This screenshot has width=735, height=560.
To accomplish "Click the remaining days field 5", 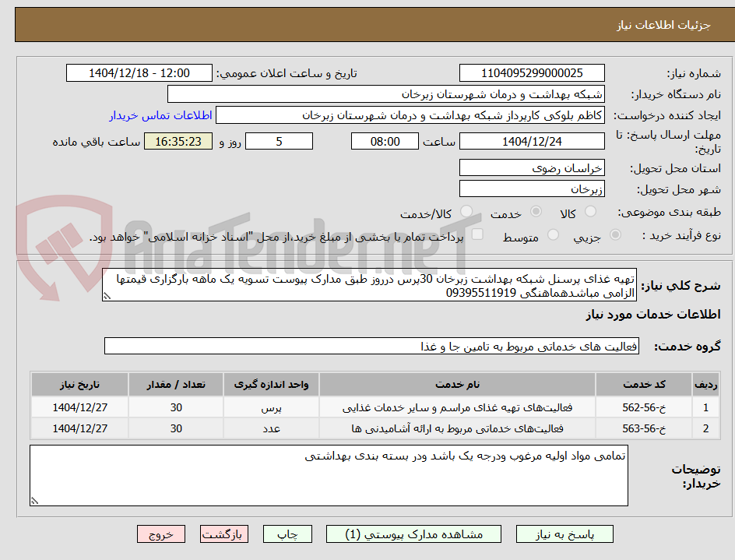I will (x=279, y=141).
